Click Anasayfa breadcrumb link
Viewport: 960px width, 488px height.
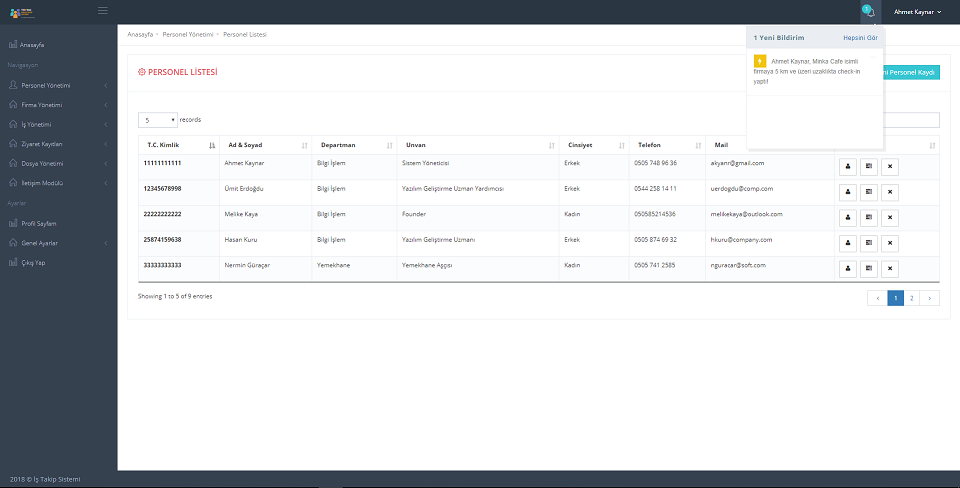coord(140,34)
